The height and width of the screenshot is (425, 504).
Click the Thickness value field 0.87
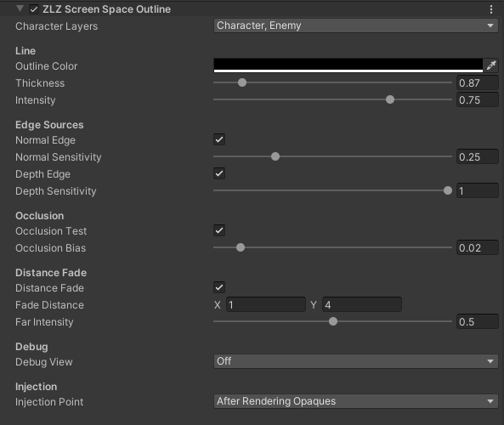478,83
